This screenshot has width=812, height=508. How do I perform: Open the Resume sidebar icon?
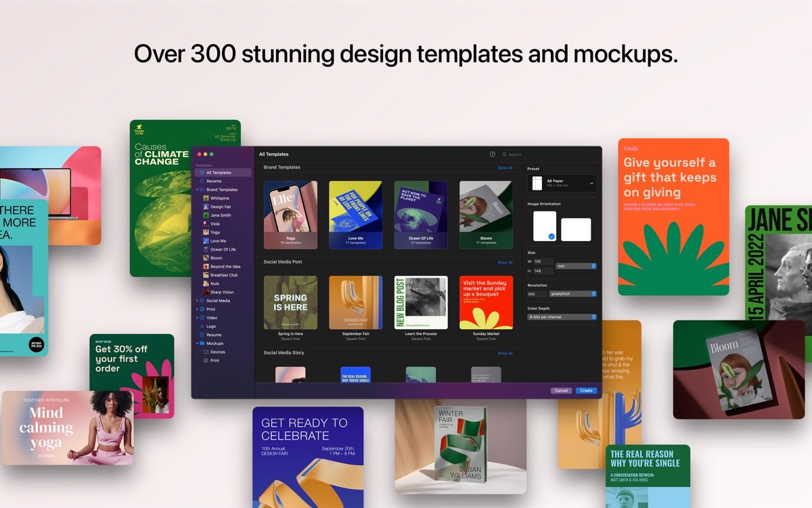pos(202,335)
